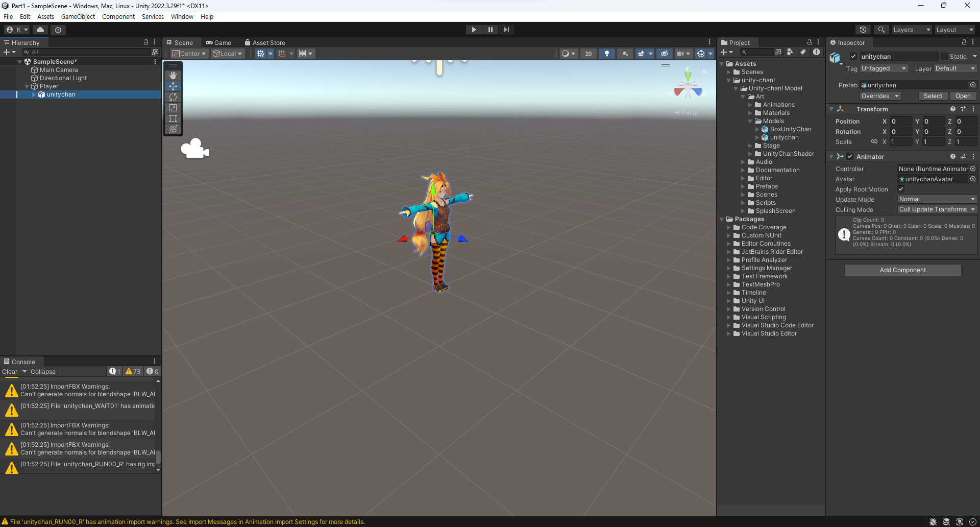Viewport: 980px width, 527px height.
Task: Toggle Console warnings filter showing 73
Action: pos(133,371)
